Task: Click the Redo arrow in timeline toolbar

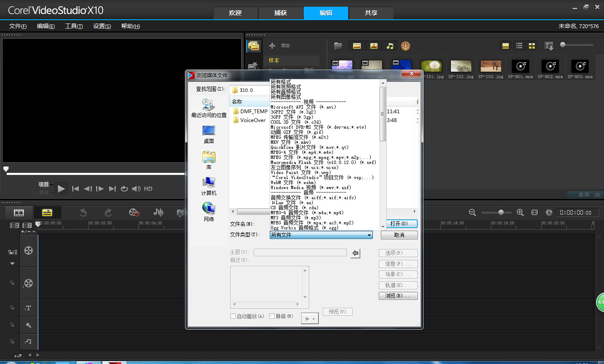Action: [108, 213]
